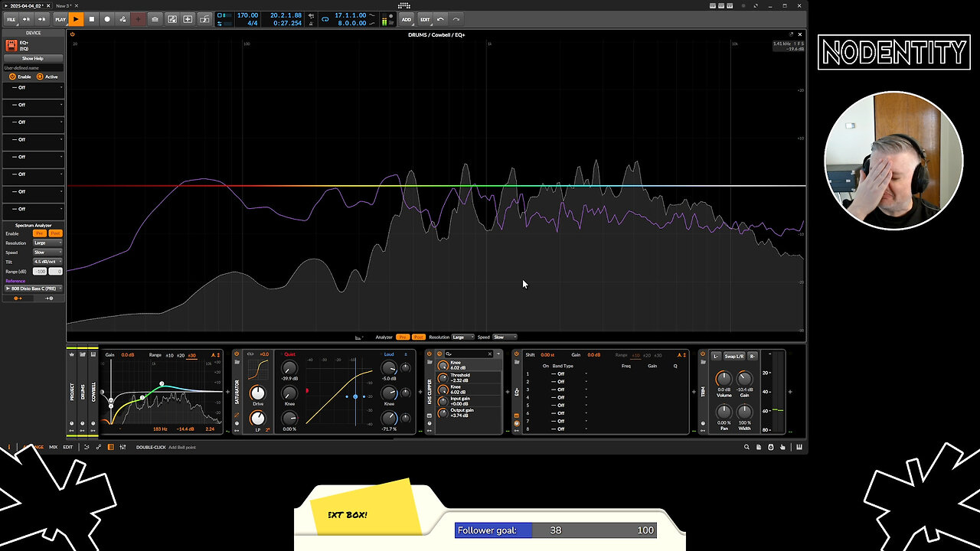Adjust Saturator Quiet -39.9 dB knob
This screenshot has width=980, height=551.
click(x=289, y=369)
